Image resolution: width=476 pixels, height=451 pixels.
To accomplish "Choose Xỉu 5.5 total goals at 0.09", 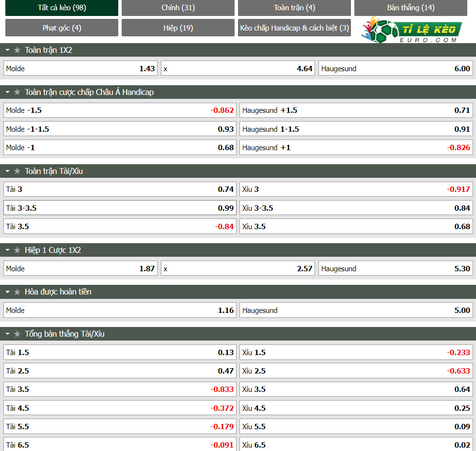I will 356,426.
